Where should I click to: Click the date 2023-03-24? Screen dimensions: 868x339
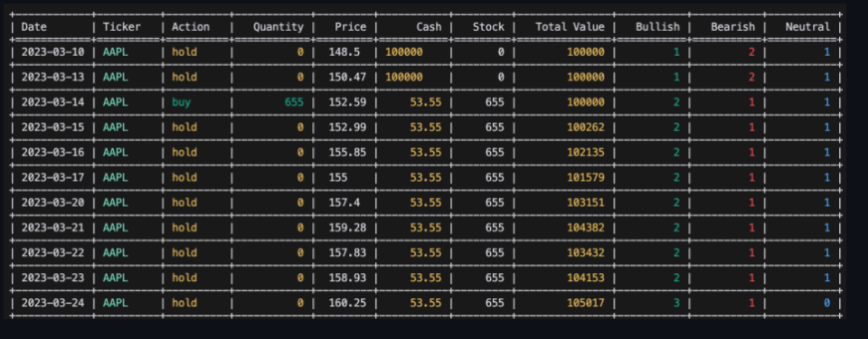pos(53,303)
